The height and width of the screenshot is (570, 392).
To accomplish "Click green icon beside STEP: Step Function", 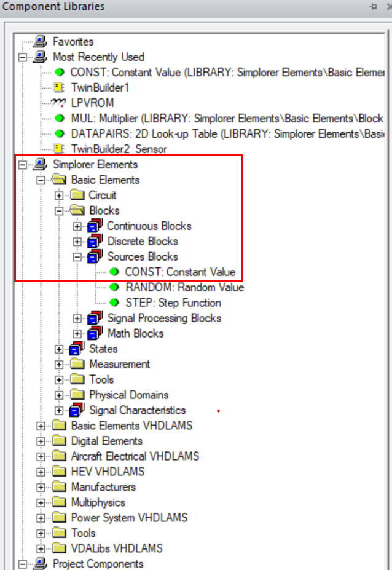I will coord(114,303).
